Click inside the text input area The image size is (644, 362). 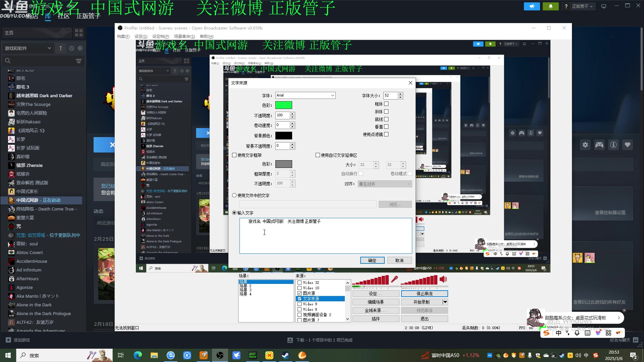[x=326, y=236]
